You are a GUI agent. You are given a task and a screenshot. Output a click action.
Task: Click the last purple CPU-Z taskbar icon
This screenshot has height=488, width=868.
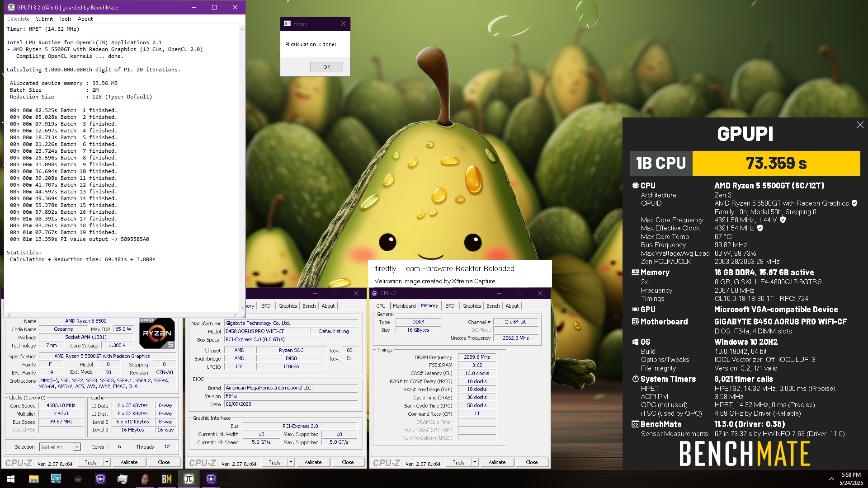click(x=211, y=479)
